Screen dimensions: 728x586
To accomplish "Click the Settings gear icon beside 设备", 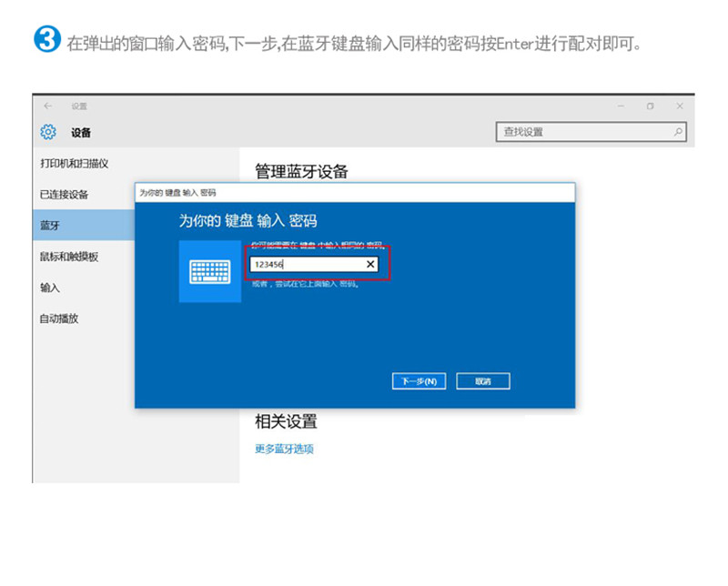I will tap(48, 132).
